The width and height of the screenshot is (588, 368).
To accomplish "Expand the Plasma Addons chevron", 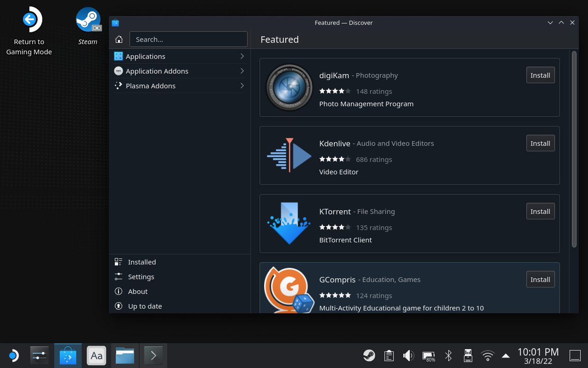I will 242,86.
